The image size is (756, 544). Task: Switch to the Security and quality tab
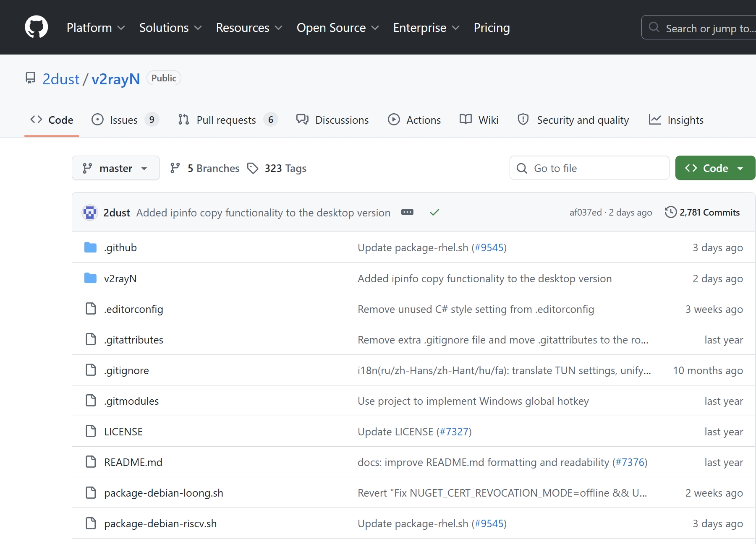tap(573, 120)
